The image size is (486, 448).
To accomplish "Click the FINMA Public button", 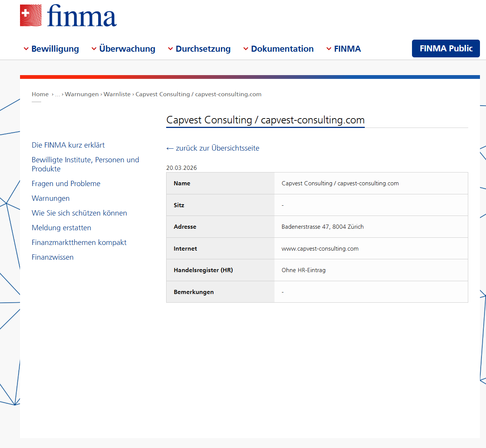I will (x=446, y=48).
